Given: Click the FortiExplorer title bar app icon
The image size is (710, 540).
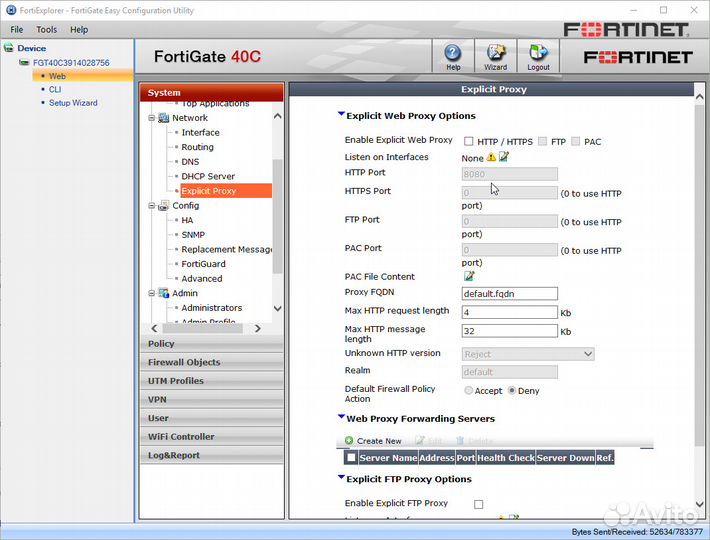Looking at the screenshot, I should [11, 10].
